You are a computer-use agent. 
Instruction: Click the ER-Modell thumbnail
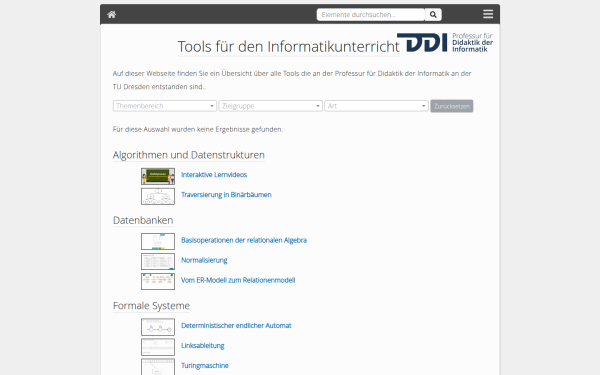point(158,282)
